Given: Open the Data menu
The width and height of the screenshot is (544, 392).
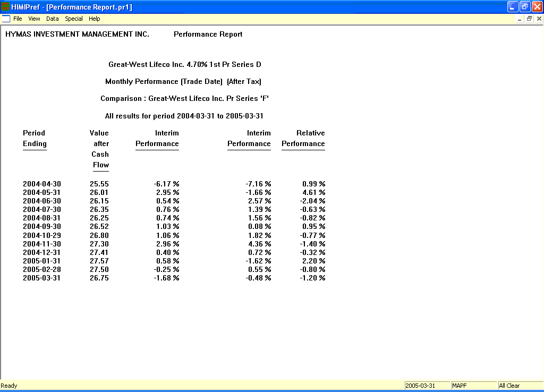Looking at the screenshot, I should point(53,19).
